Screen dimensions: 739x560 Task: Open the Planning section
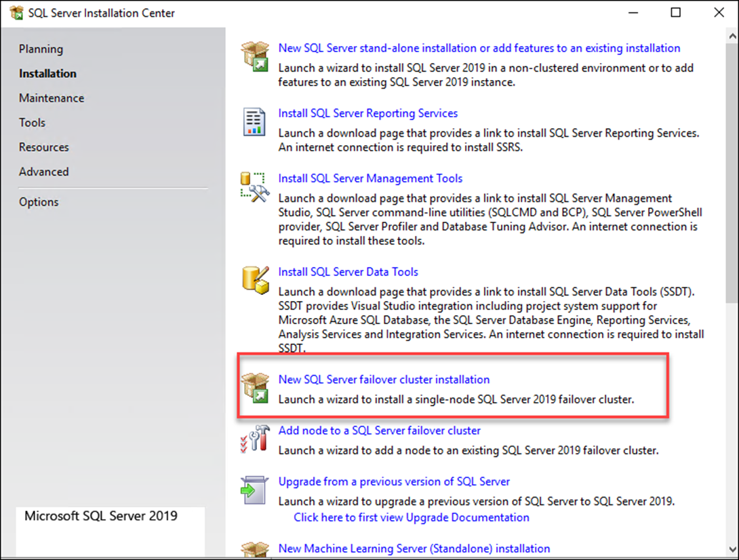(x=41, y=49)
